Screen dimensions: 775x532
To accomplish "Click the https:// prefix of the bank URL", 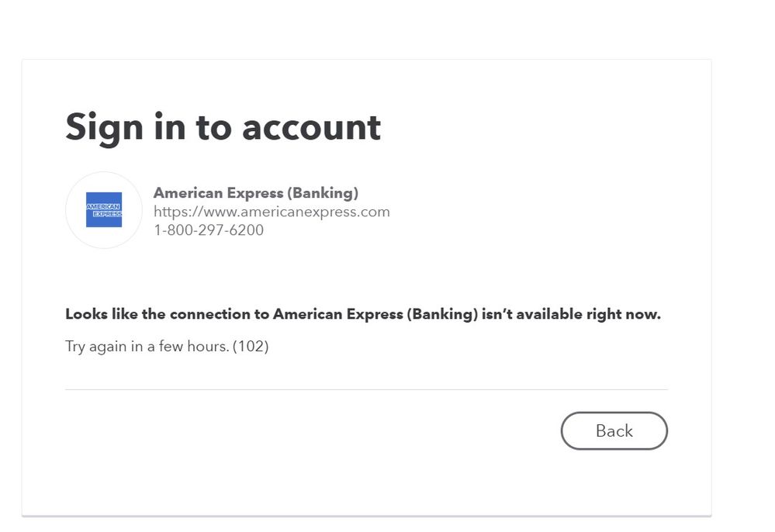I will [176, 212].
